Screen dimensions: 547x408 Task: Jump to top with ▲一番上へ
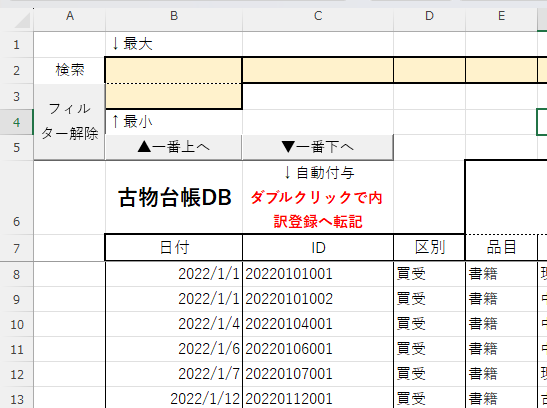173,147
